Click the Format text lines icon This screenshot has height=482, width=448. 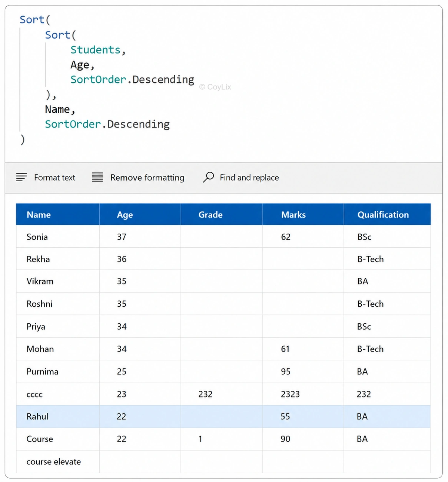(x=21, y=177)
